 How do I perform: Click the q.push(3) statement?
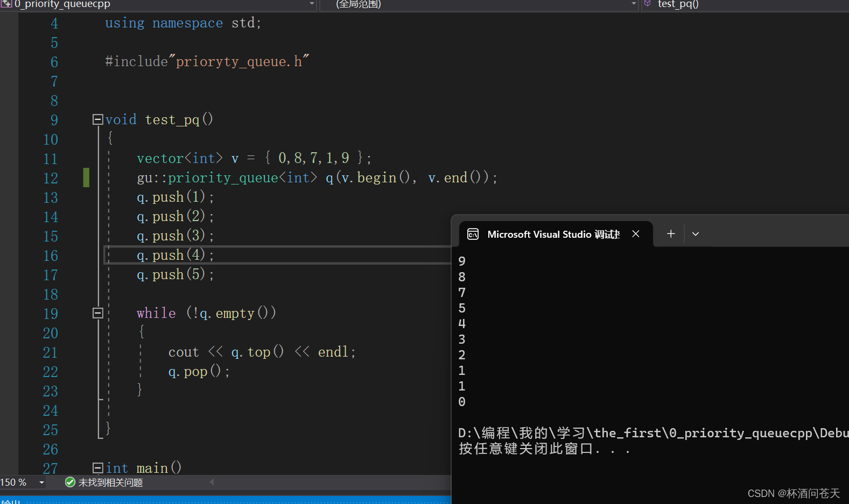(x=175, y=236)
